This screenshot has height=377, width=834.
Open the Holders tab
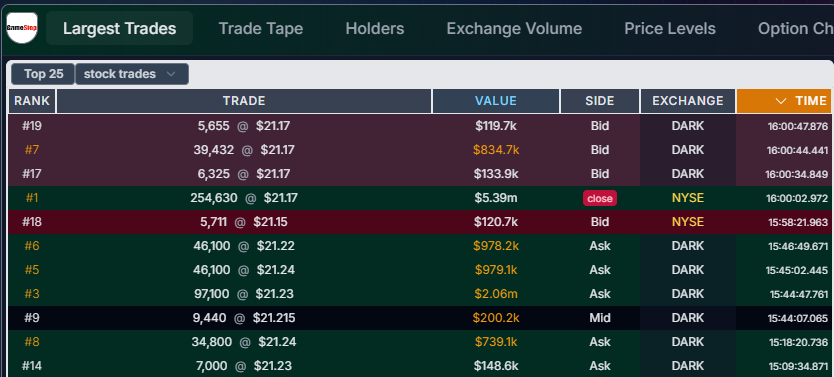point(374,28)
